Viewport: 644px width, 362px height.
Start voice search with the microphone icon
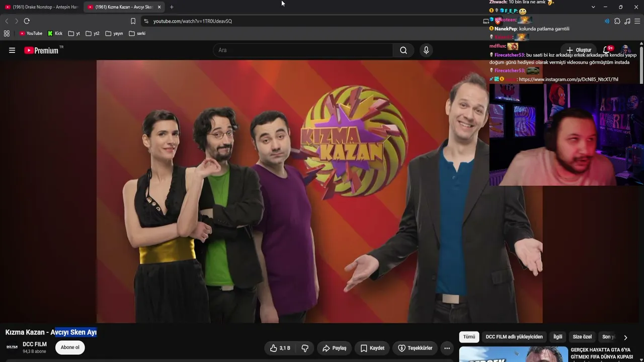coord(426,50)
